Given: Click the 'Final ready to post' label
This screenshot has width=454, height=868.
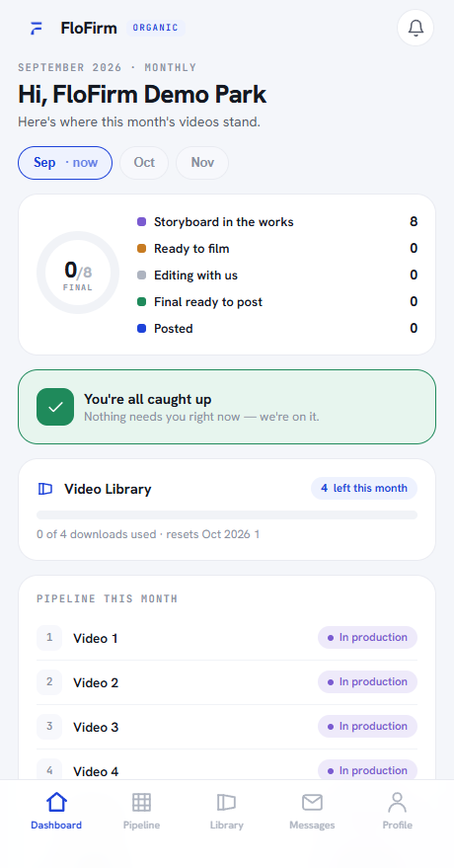Looking at the screenshot, I should coord(208,302).
